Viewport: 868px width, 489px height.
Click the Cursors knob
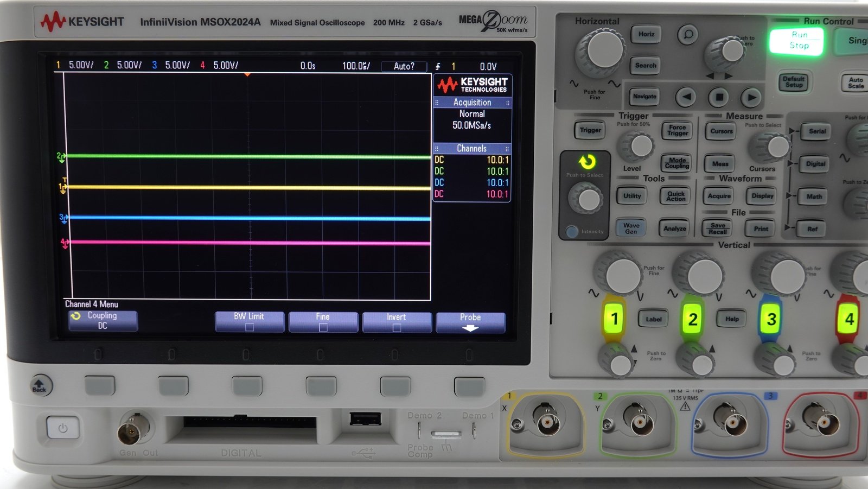coord(770,147)
